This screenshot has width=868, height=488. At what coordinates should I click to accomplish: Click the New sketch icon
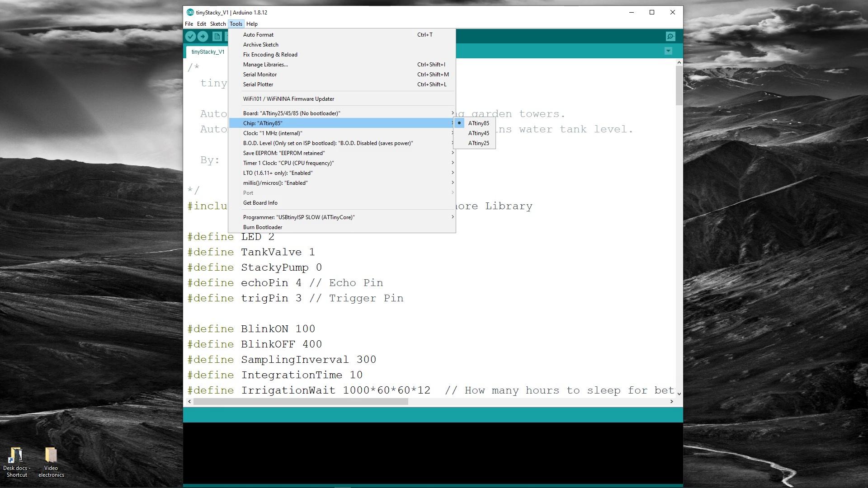point(217,37)
